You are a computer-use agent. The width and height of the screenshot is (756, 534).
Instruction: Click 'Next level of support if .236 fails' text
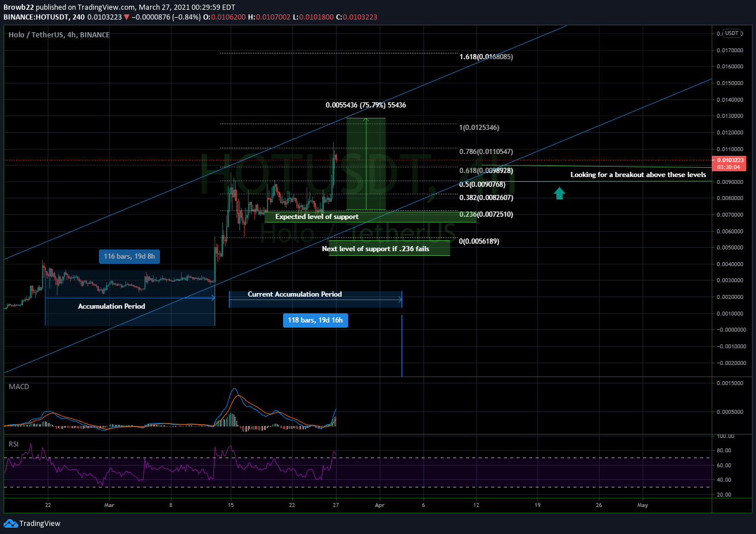[375, 249]
